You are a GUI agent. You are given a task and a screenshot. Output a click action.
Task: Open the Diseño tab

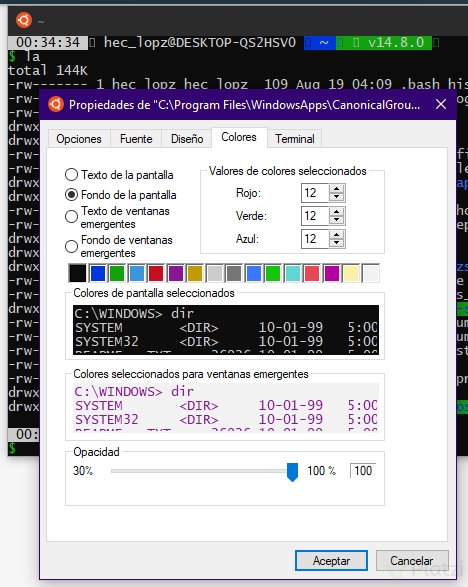pos(187,139)
